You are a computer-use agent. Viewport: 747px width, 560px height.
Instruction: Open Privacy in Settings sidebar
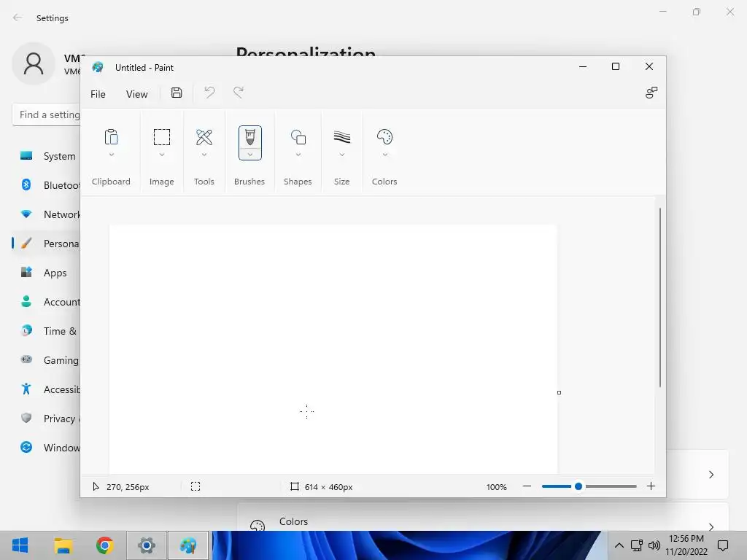[47, 418]
